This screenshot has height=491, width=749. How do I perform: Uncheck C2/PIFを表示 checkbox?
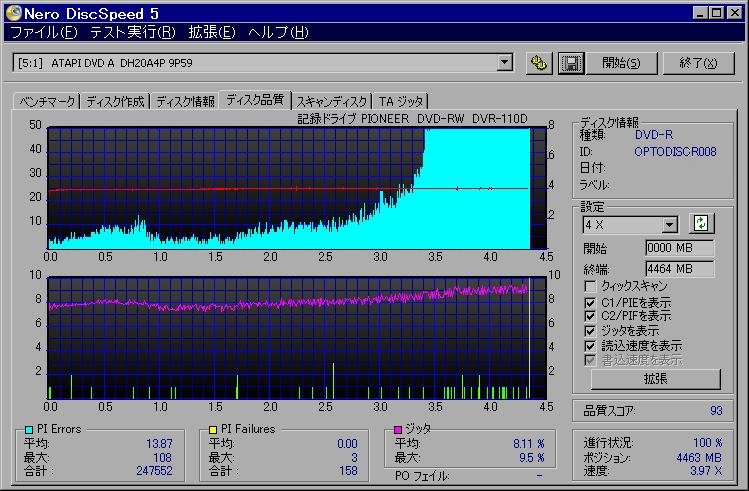tap(590, 316)
